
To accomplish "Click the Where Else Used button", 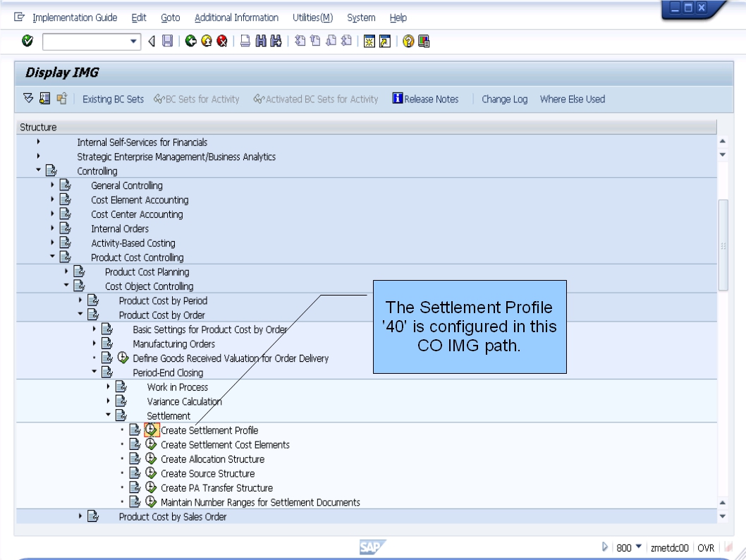I will pos(573,99).
